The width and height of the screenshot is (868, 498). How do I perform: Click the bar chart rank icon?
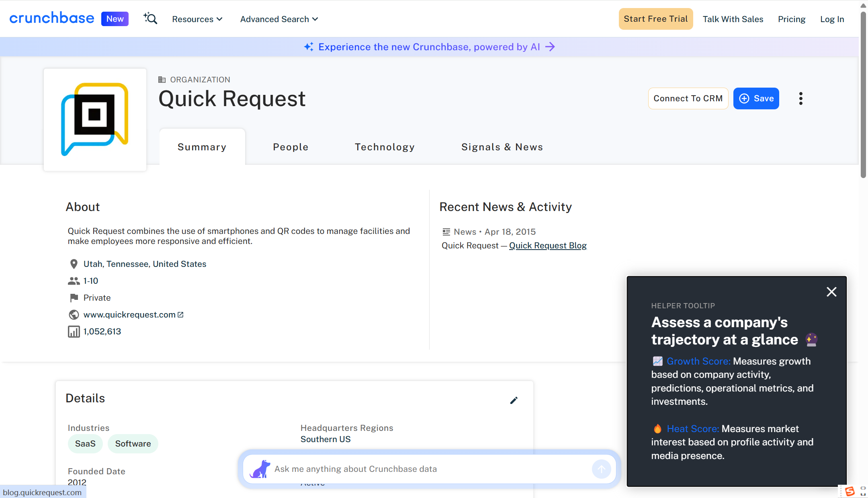[x=74, y=332]
